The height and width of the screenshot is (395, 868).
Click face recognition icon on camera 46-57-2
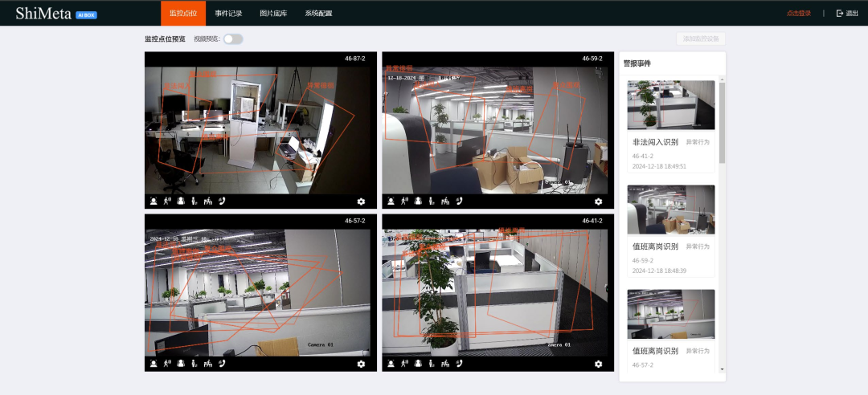[154, 364]
